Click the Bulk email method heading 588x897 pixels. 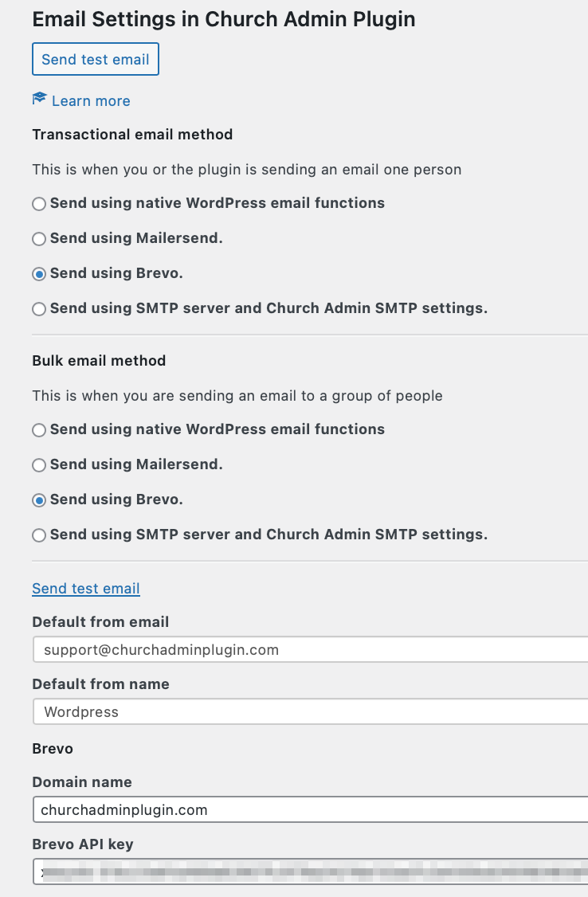point(99,361)
